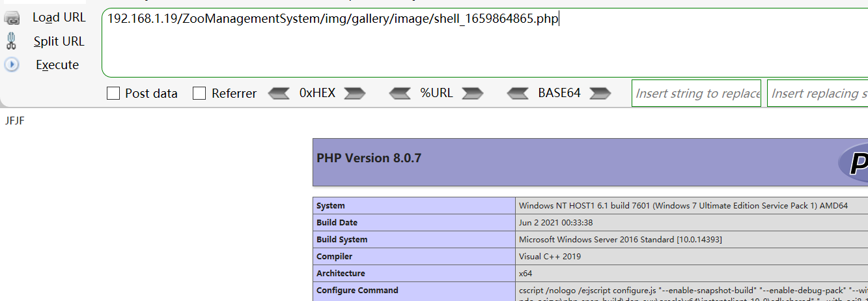
Task: Click the BASE64 encoding label
Action: click(x=559, y=93)
